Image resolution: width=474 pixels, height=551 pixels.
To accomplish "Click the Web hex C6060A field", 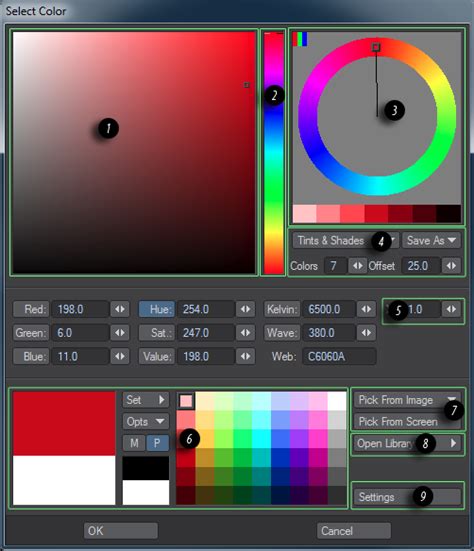I will (339, 356).
